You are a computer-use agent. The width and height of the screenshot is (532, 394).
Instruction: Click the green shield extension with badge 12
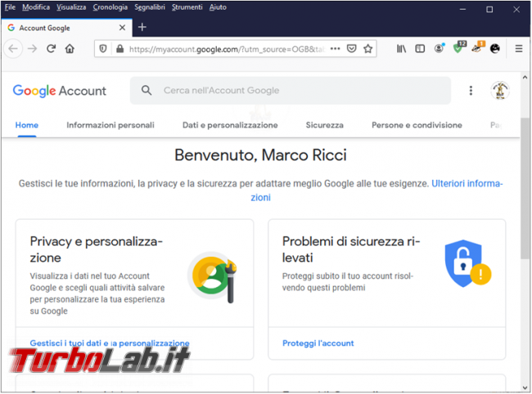458,47
